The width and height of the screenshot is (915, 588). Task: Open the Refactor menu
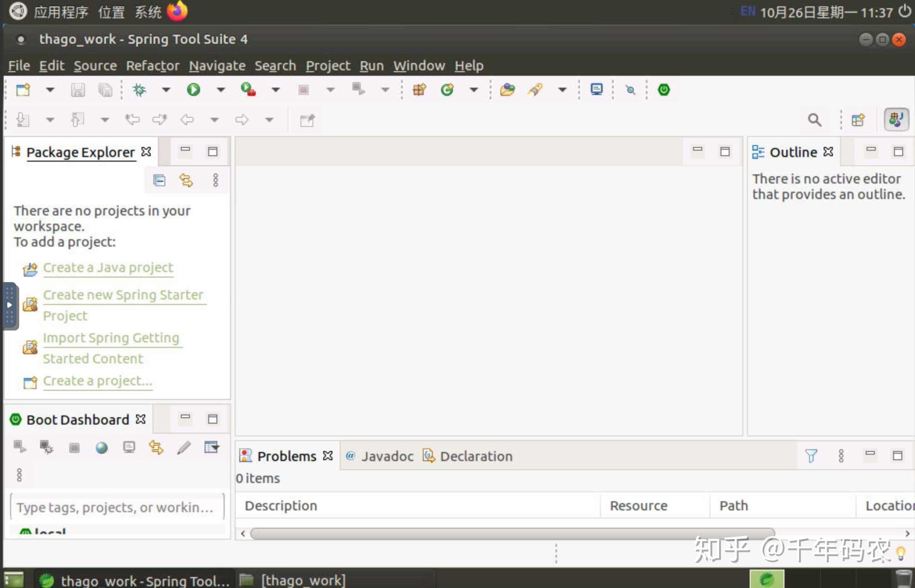pos(152,66)
